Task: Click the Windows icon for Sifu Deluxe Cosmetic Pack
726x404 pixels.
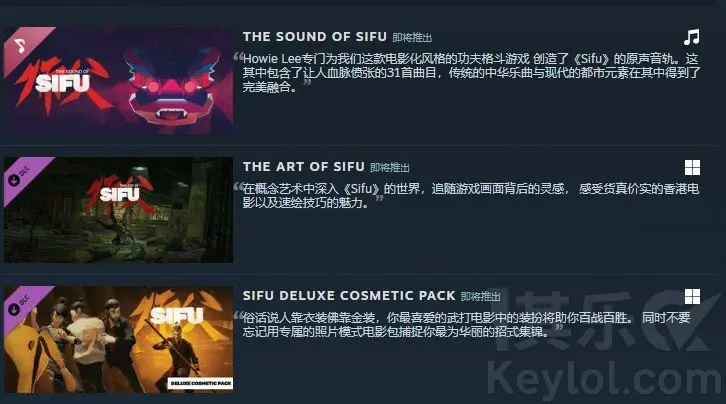Action: [692, 297]
